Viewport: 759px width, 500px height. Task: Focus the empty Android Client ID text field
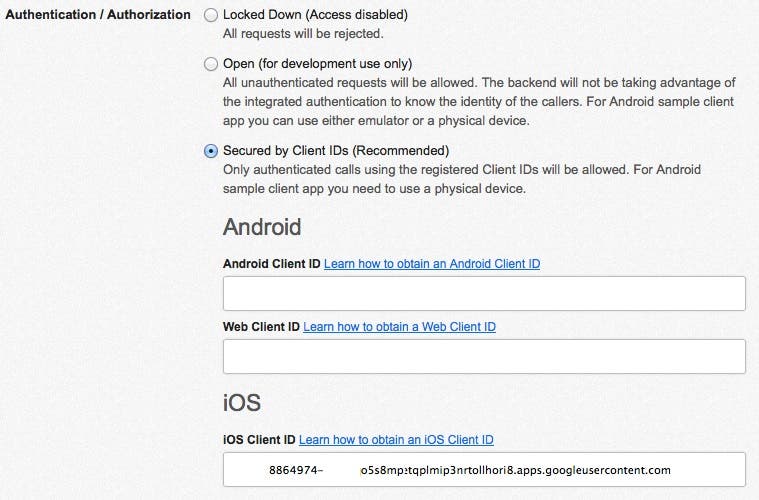484,294
